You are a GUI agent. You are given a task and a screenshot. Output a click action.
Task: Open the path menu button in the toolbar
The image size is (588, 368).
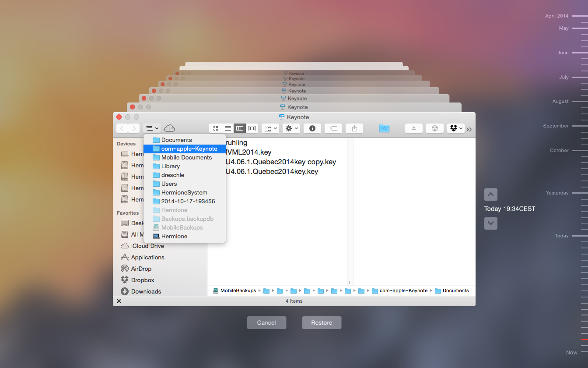(152, 128)
